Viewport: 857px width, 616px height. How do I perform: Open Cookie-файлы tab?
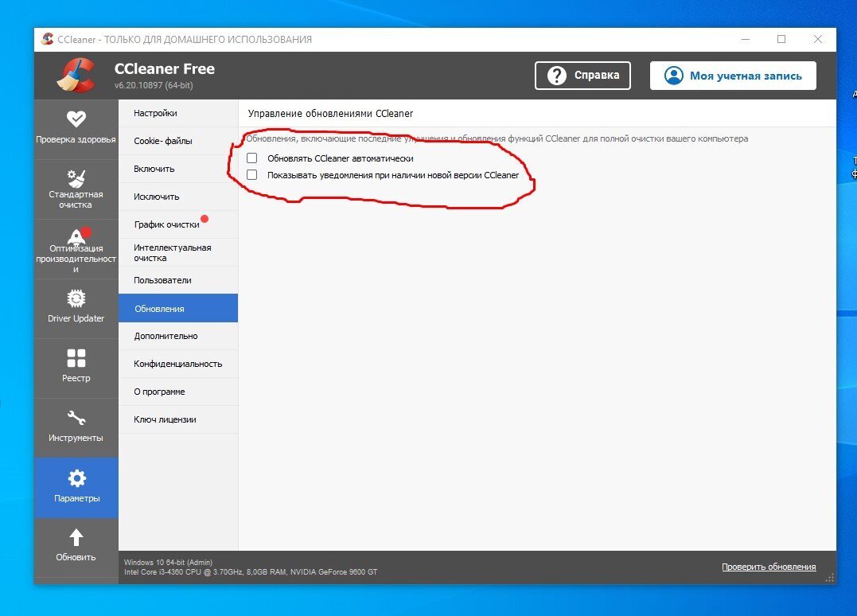click(178, 141)
